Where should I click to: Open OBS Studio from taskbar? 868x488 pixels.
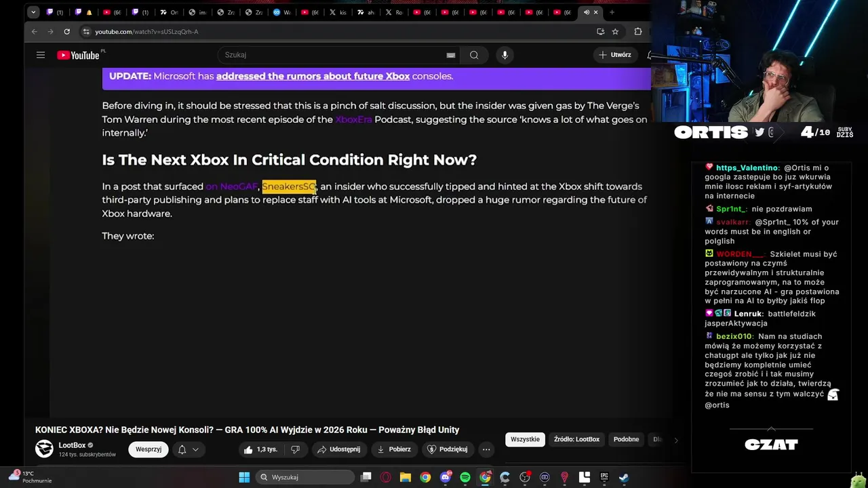(525, 477)
